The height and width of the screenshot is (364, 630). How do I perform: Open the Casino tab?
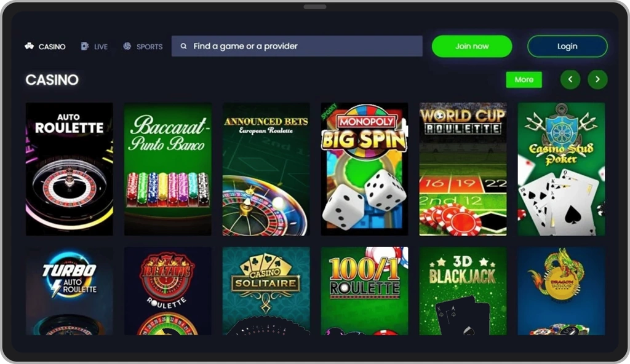point(45,47)
